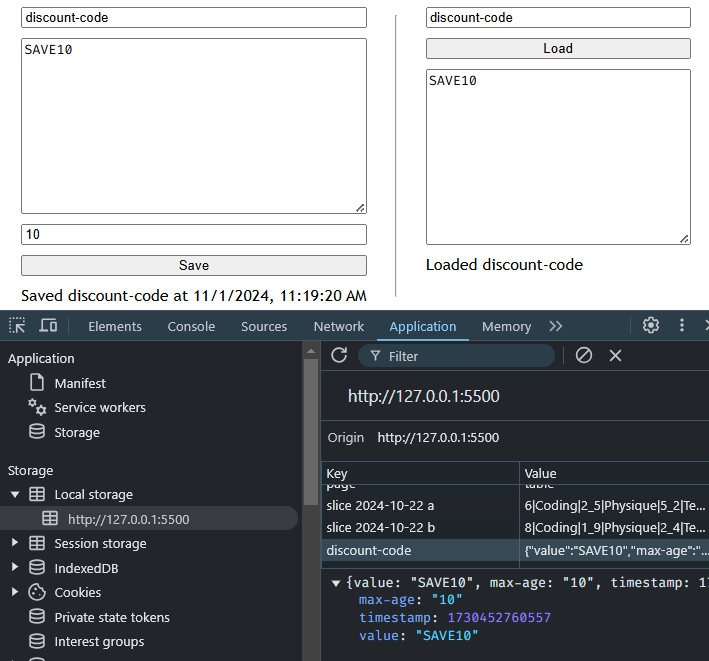Click the filter funnel icon
The height and width of the screenshot is (661, 709).
coord(375,356)
